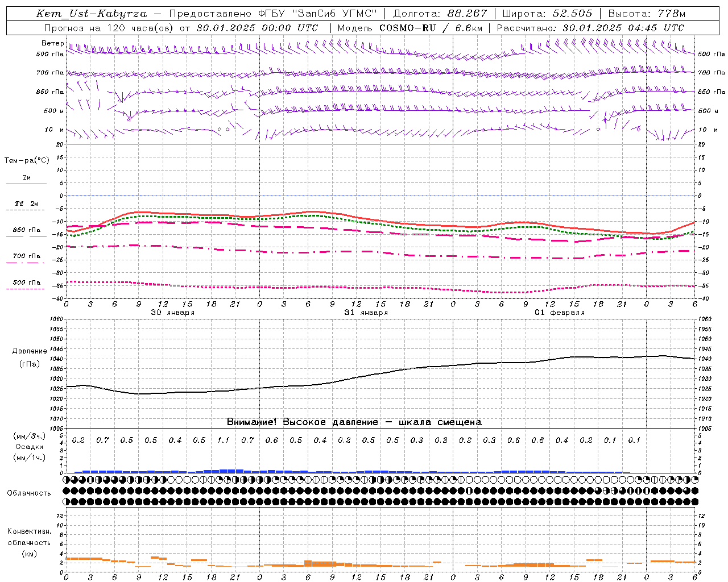The image size is (728, 582).
Task: Click the (км) unit label of convective cloudiness
Action: 29,554
